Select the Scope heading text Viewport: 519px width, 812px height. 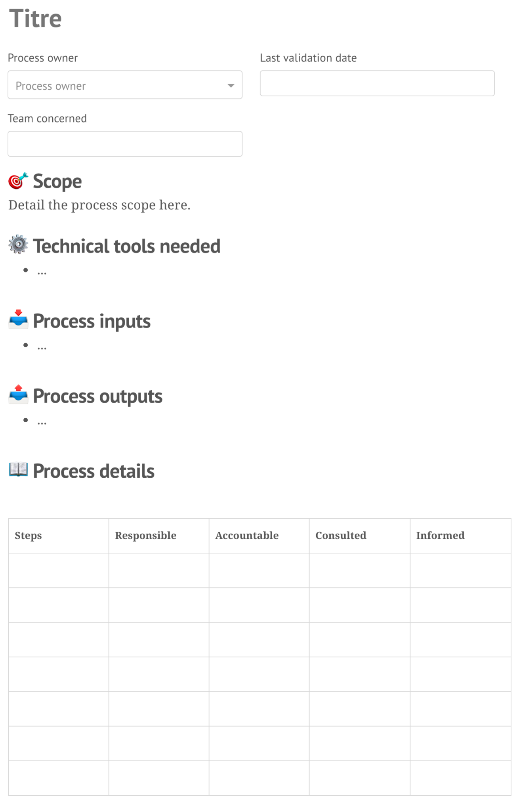tap(57, 181)
